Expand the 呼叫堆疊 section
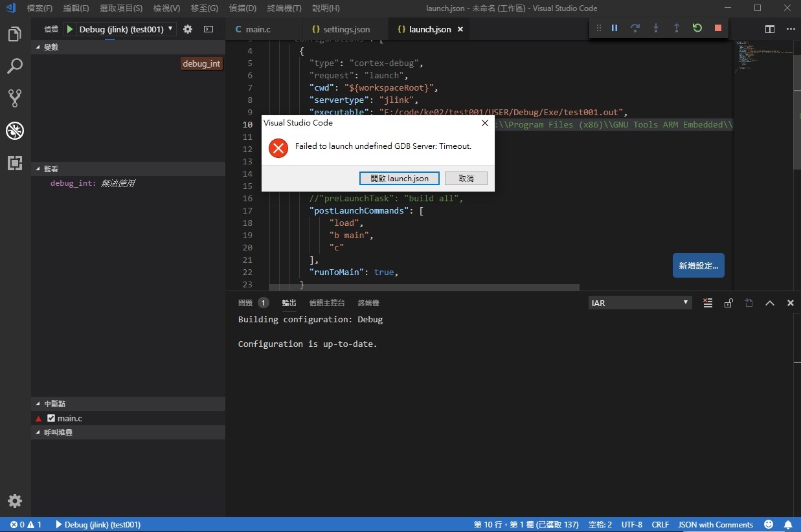 pos(128,432)
